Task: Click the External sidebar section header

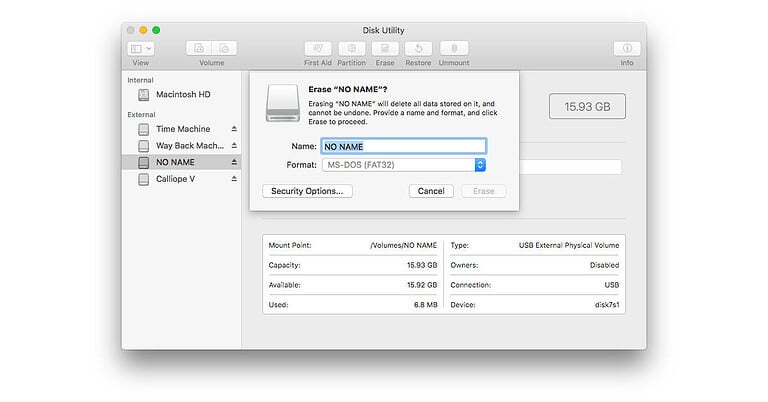Action: [141, 115]
